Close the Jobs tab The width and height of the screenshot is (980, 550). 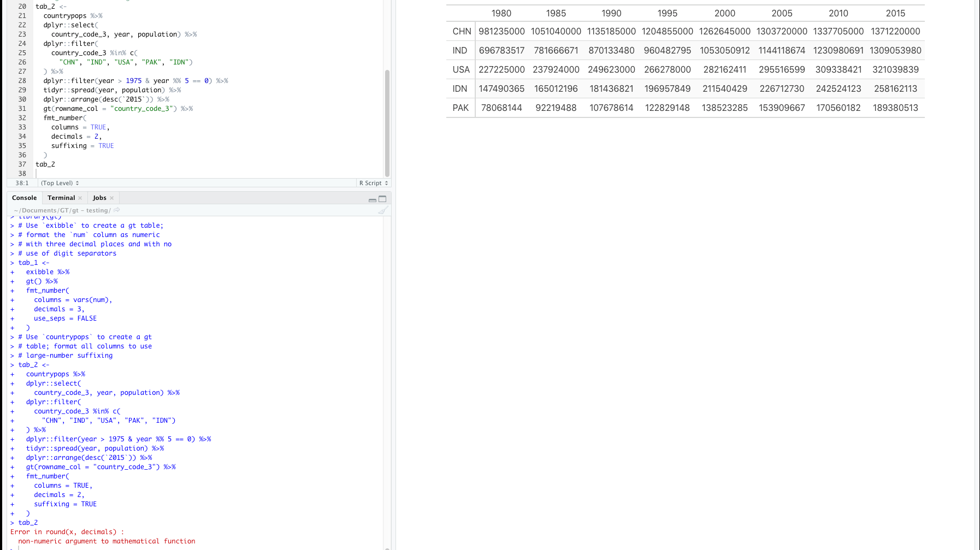pyautogui.click(x=111, y=197)
